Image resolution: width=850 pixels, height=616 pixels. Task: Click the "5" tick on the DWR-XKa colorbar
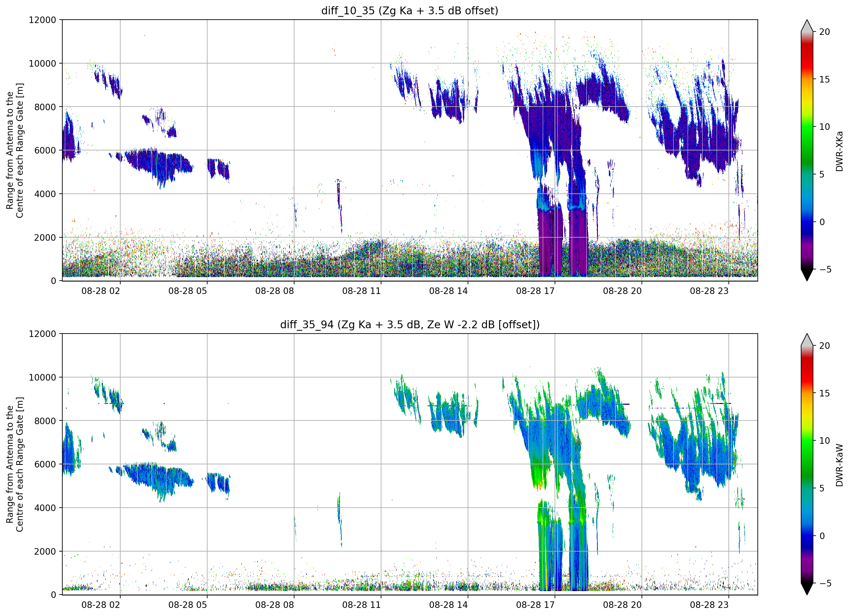pyautogui.click(x=822, y=174)
